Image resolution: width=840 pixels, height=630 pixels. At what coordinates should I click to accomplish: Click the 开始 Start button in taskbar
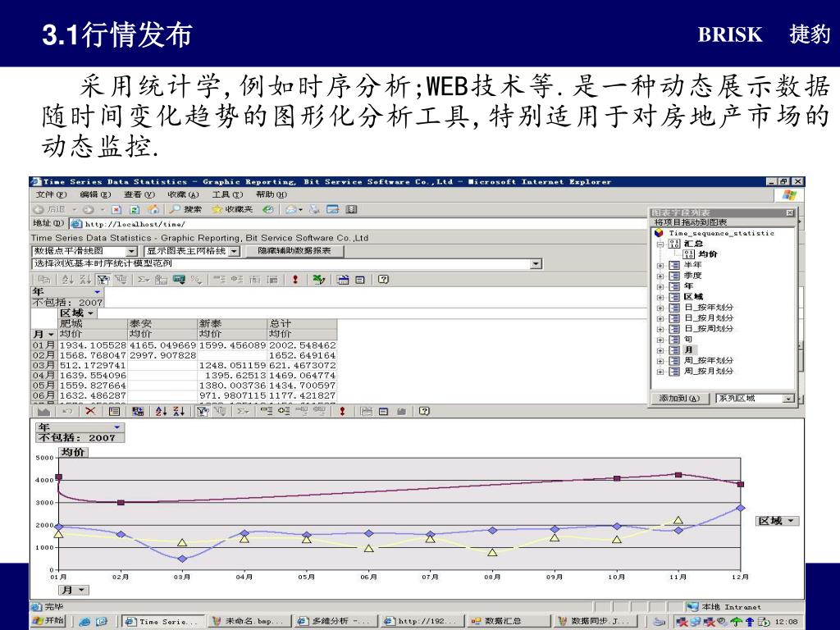click(x=48, y=621)
